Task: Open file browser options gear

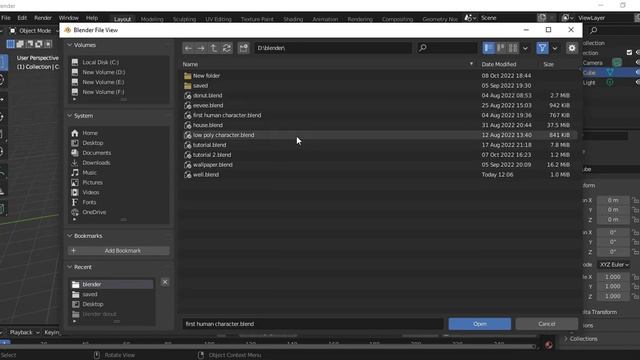Action: (x=572, y=48)
